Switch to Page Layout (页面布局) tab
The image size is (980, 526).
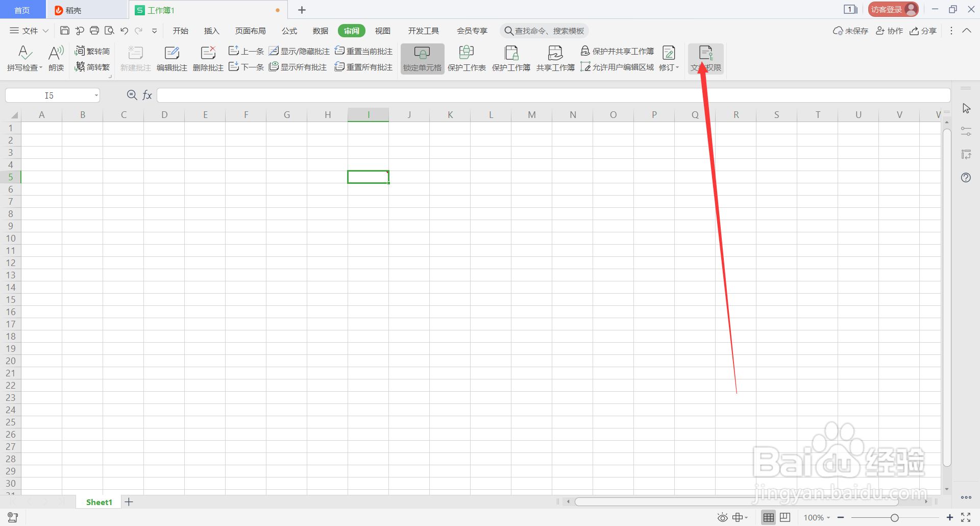point(250,31)
